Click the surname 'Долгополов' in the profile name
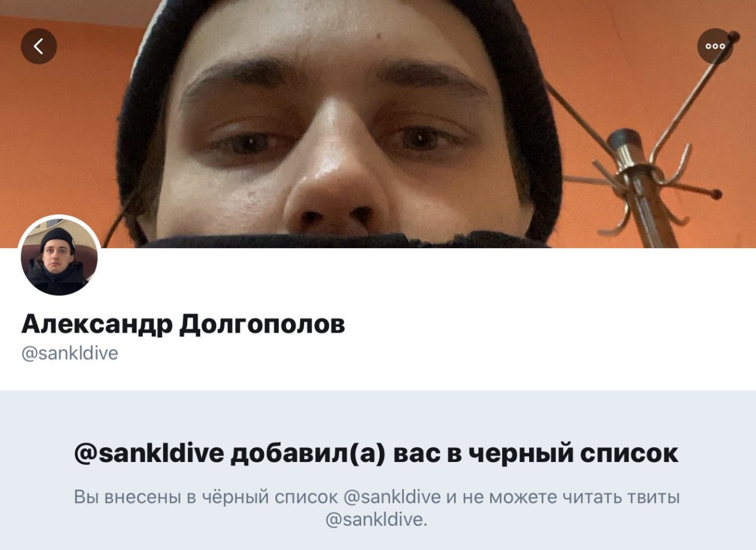Screen dimensions: 756x550 [x=262, y=324]
